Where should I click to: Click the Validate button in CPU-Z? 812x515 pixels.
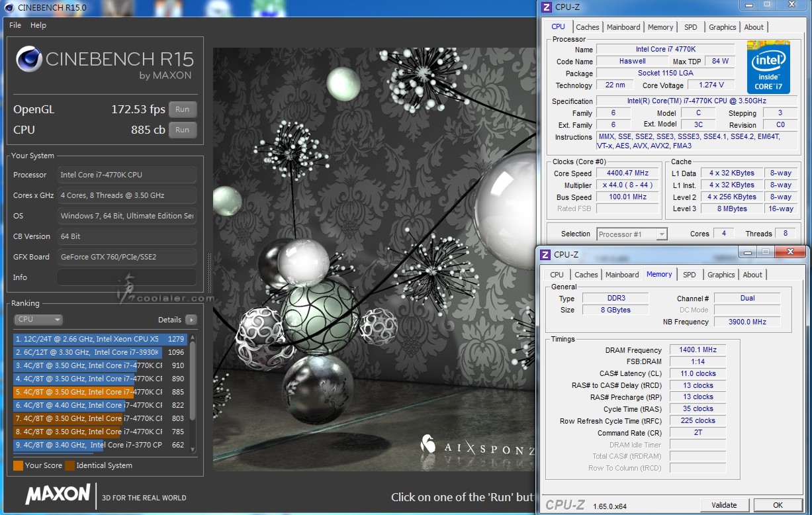(x=724, y=505)
